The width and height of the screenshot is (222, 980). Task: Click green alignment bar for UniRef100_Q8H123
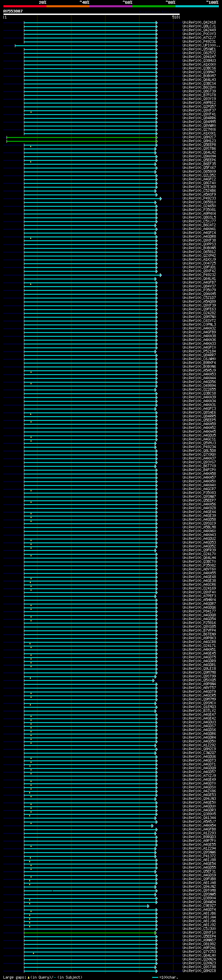(82, 141)
